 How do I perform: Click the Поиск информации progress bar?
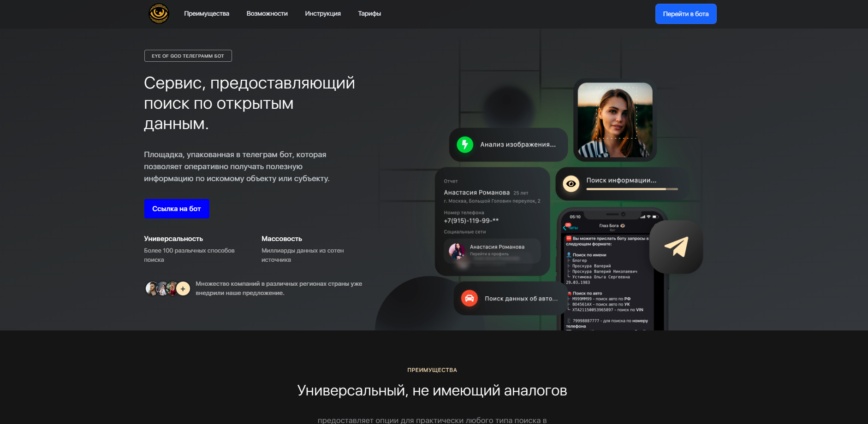[x=632, y=189]
